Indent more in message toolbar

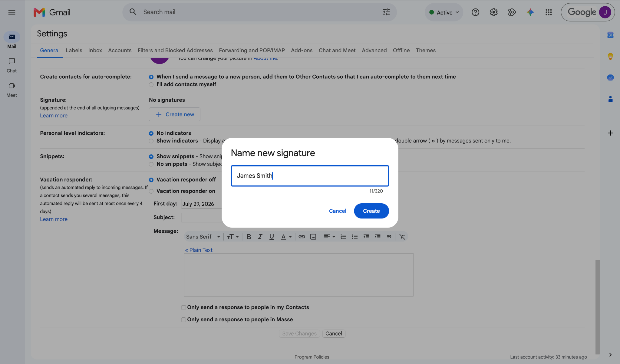[x=378, y=237]
